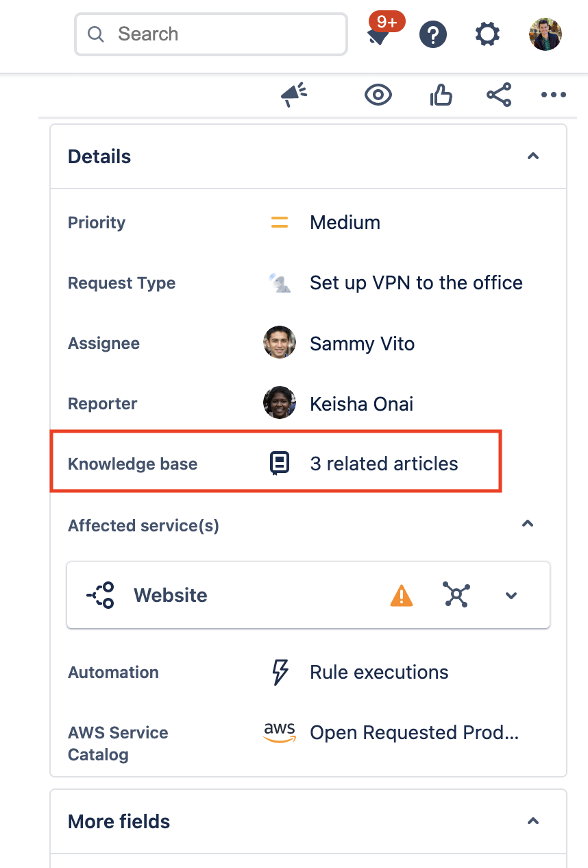This screenshot has width=588, height=868.
Task: Click the feedback megaphone icon
Action: pyautogui.click(x=293, y=95)
